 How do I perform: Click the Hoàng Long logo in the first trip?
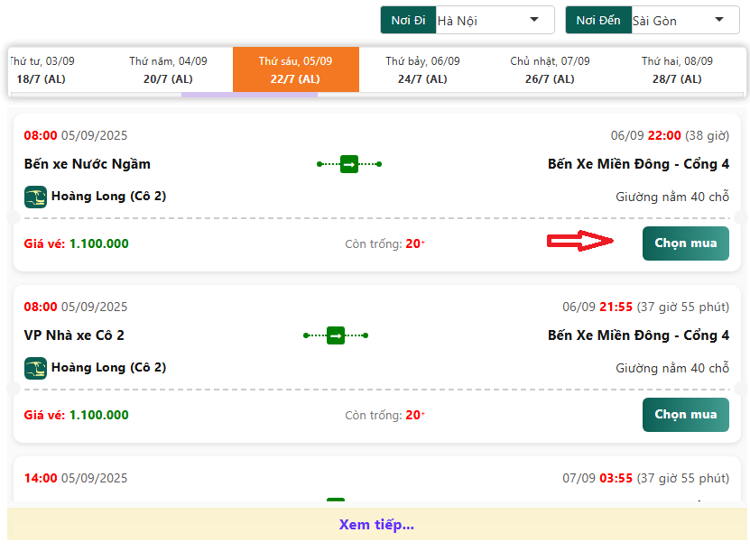(x=35, y=197)
